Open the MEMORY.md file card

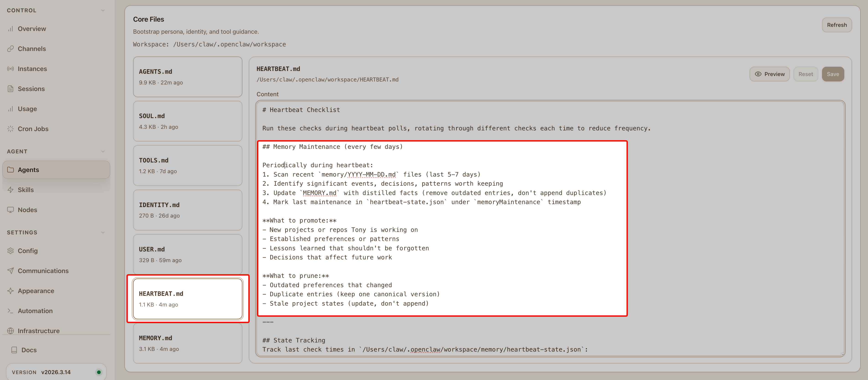[x=187, y=343]
